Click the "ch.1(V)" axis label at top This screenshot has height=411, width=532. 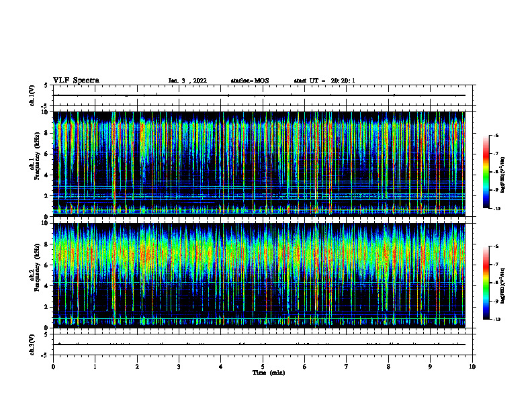[x=32, y=95]
